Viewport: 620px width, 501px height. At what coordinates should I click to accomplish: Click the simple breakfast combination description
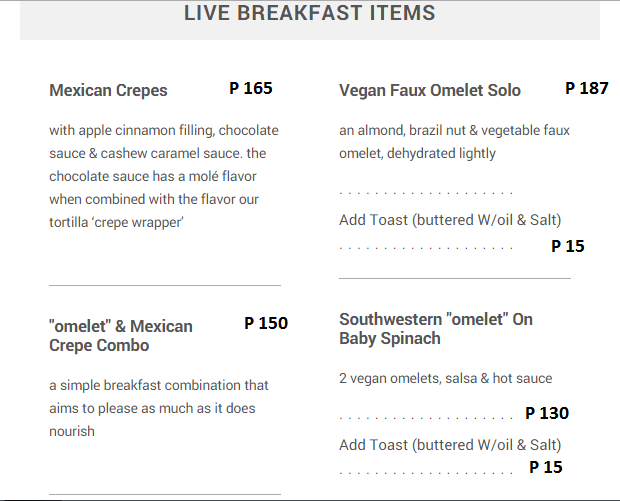click(x=159, y=408)
